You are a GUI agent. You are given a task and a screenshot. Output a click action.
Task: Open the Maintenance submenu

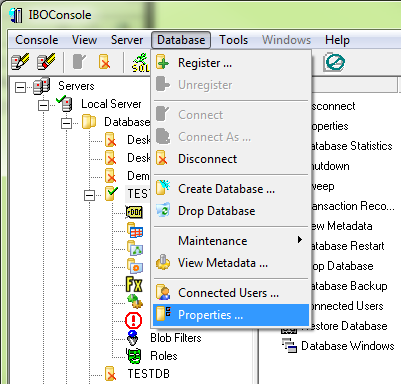click(x=232, y=241)
